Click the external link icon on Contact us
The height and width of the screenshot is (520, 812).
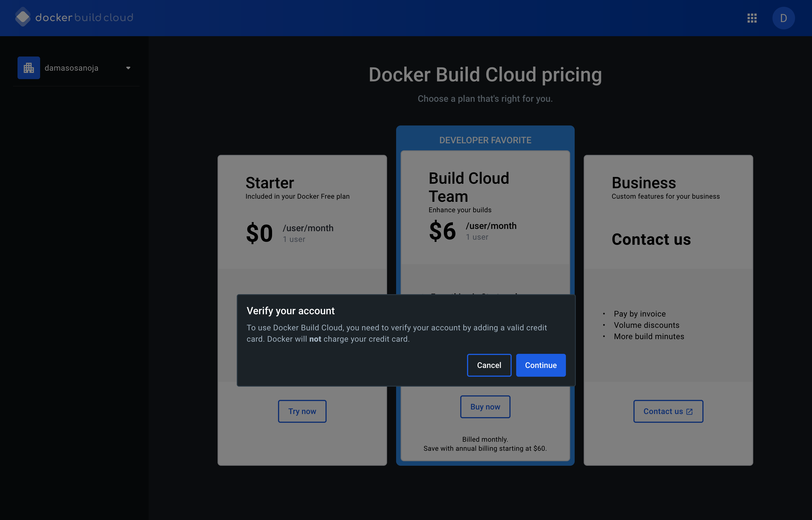coord(689,411)
